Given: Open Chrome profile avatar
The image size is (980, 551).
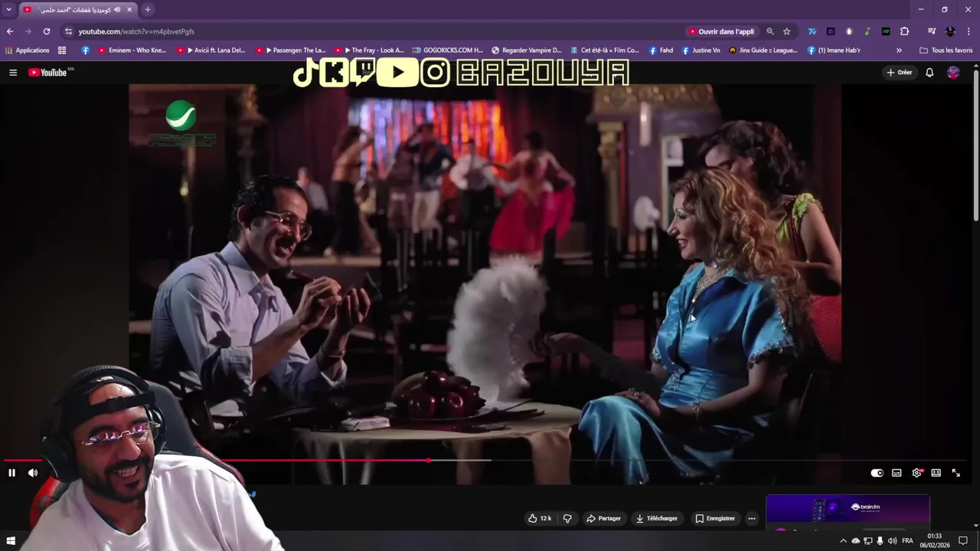Looking at the screenshot, I should click(950, 31).
